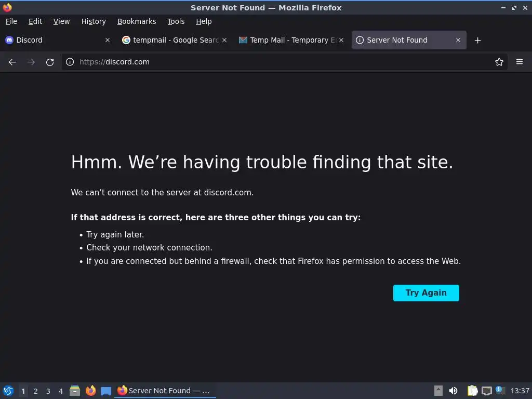532x399 pixels.
Task: Launch Firefox from taskbar quick launch
Action: point(90,391)
